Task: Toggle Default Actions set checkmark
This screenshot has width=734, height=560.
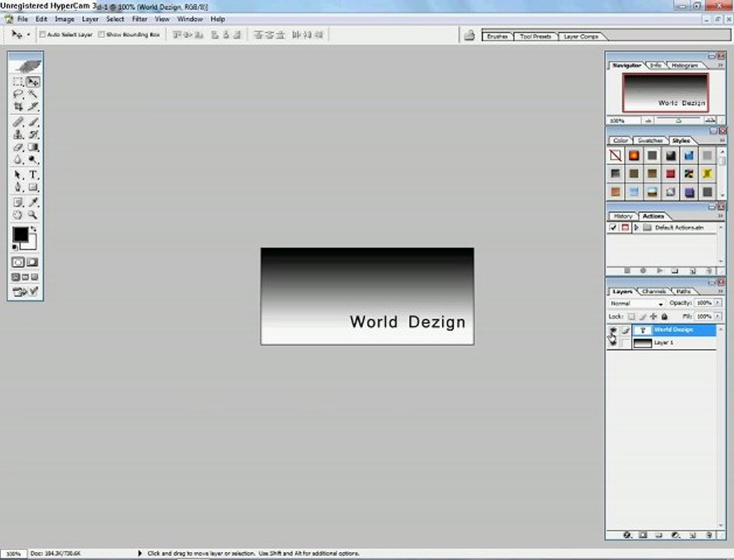Action: [x=613, y=227]
